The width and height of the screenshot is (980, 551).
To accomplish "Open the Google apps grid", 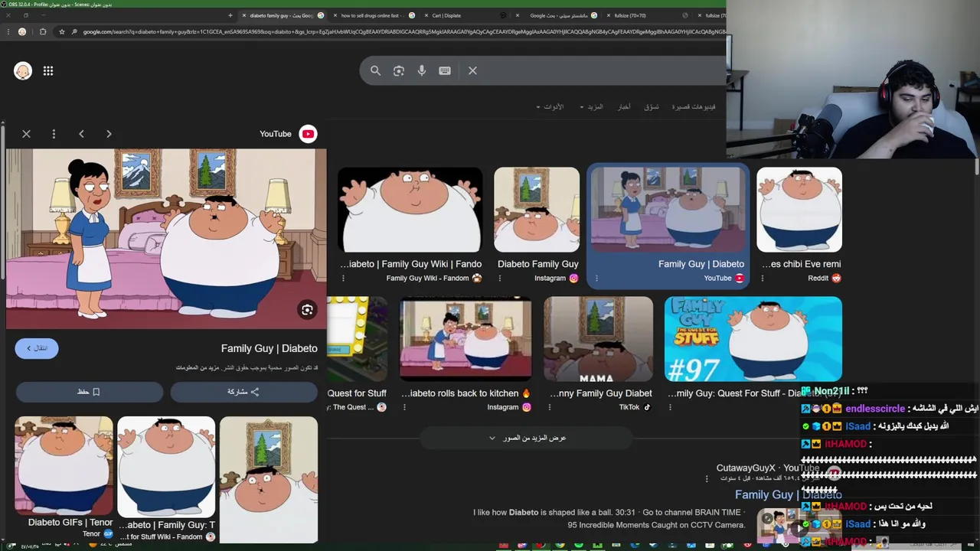I will pos(48,70).
